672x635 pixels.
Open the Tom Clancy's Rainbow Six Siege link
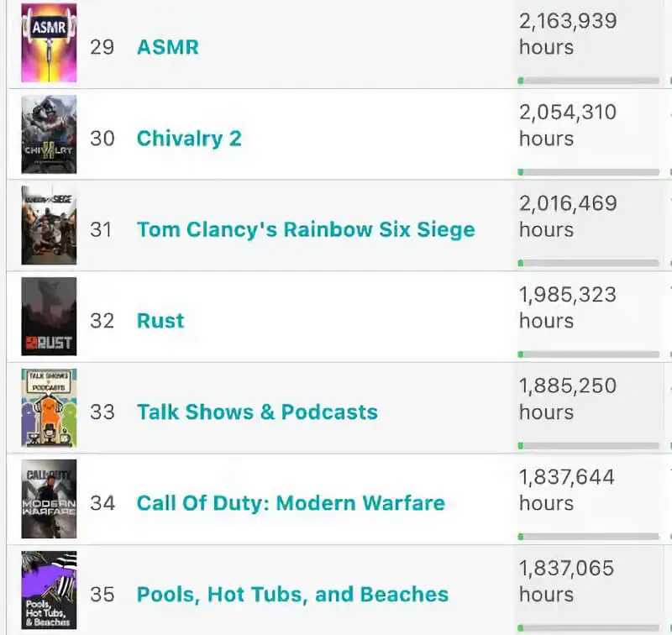[306, 229]
